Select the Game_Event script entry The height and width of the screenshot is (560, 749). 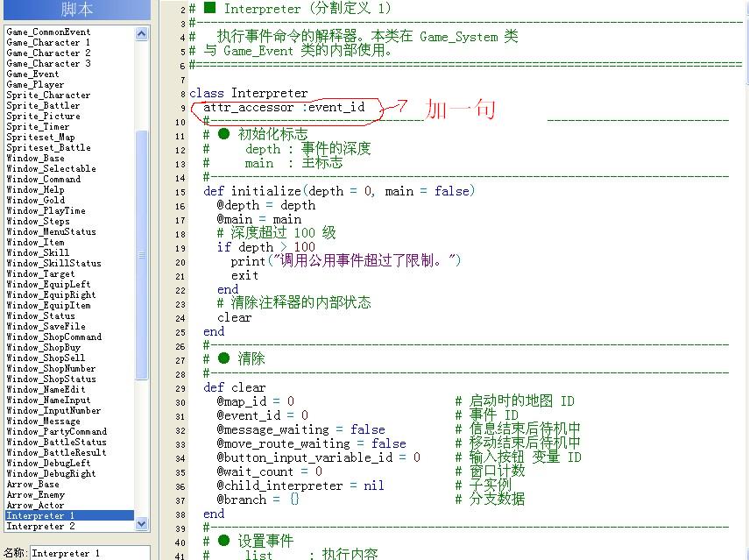32,74
